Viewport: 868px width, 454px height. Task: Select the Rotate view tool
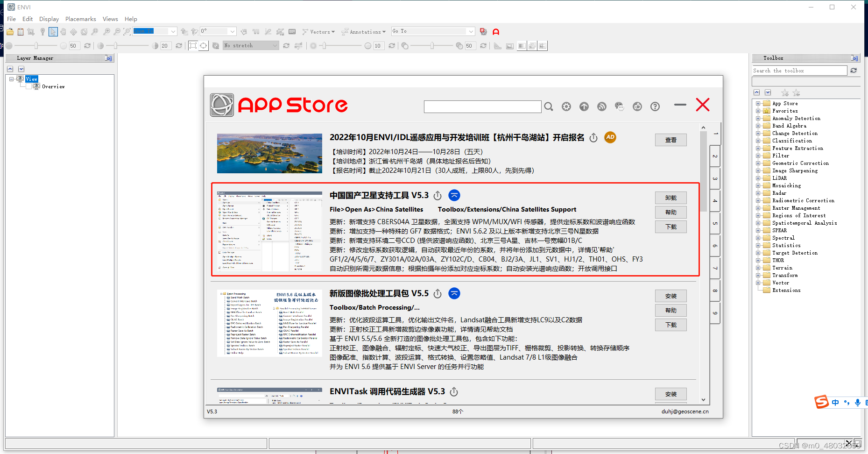[x=84, y=32]
